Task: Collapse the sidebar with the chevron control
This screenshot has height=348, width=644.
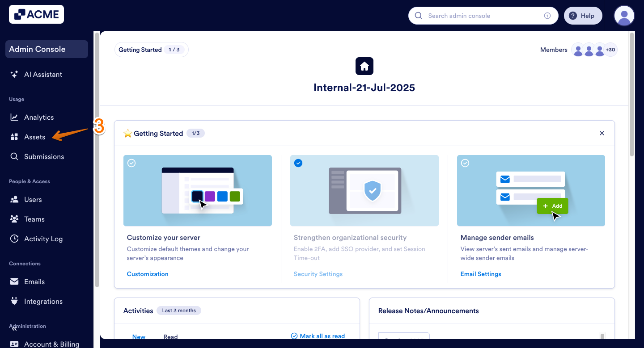Action: [x=13, y=328]
